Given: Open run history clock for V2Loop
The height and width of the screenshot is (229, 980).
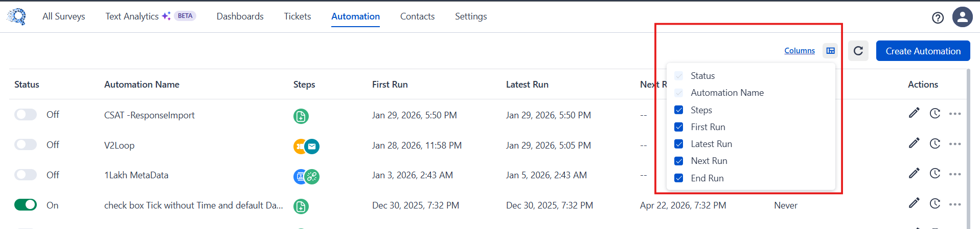Looking at the screenshot, I should point(935,143).
